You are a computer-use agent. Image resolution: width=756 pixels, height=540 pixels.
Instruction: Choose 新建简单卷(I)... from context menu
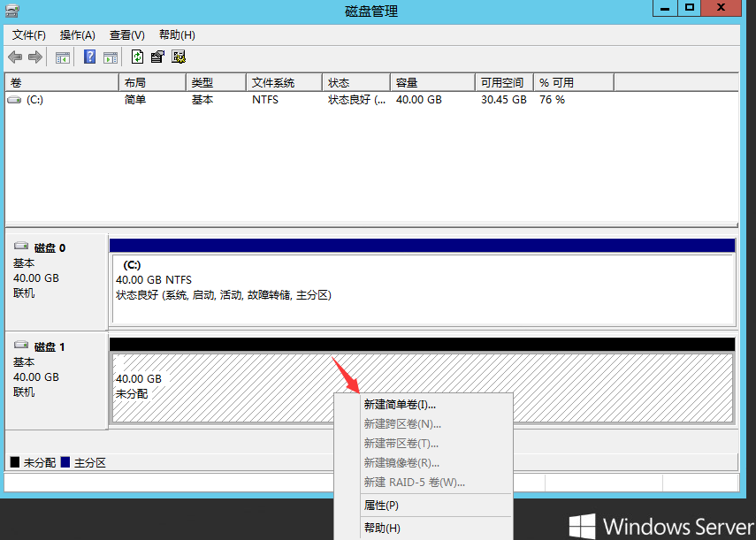pyautogui.click(x=424, y=405)
